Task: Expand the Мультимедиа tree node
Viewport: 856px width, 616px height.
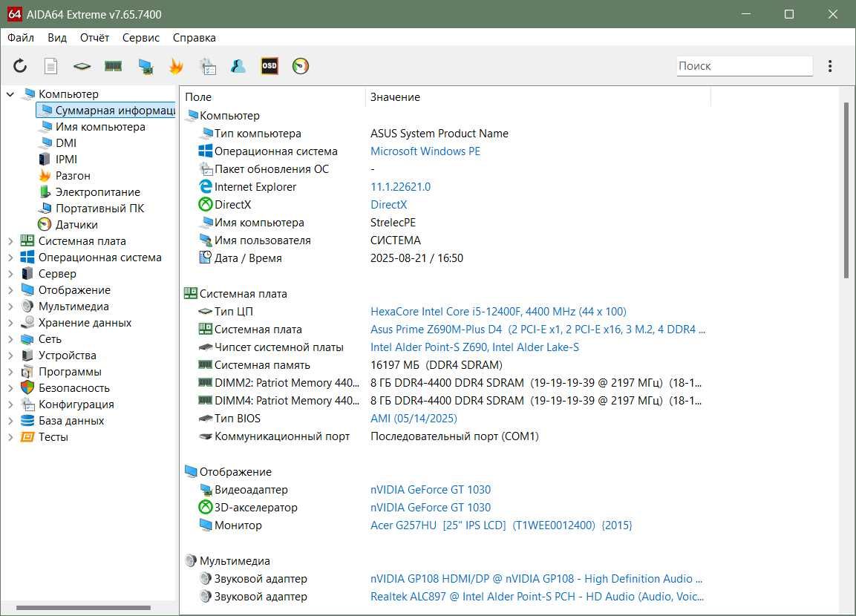Action: click(10, 306)
